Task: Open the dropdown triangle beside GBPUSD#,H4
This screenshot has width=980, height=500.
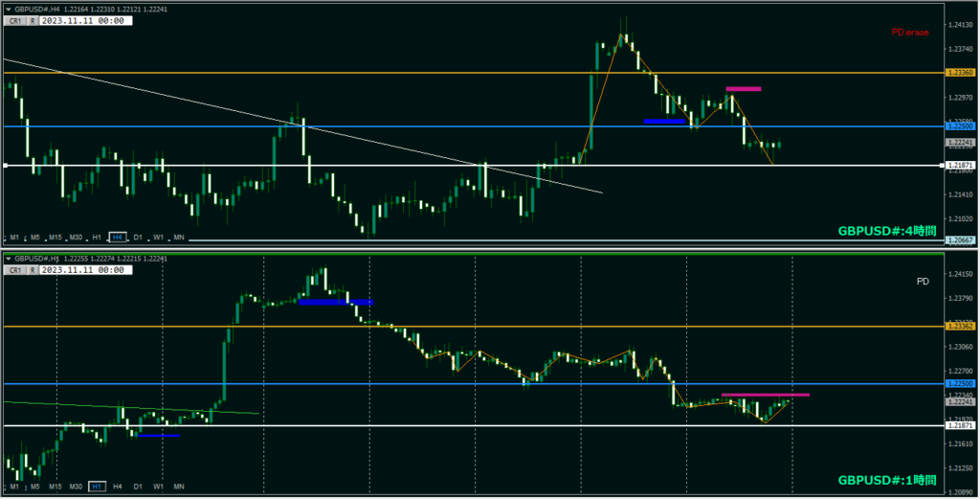Action: tap(8, 10)
